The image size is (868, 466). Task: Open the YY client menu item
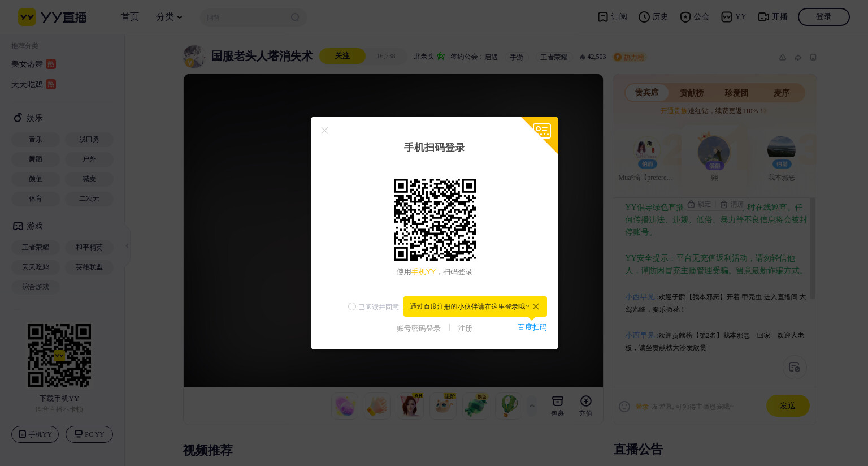tap(734, 17)
